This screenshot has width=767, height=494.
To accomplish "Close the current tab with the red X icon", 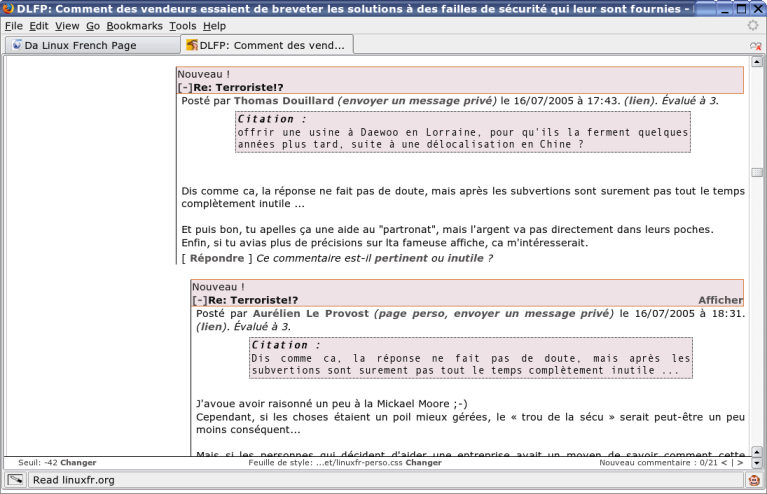I will pos(756,46).
